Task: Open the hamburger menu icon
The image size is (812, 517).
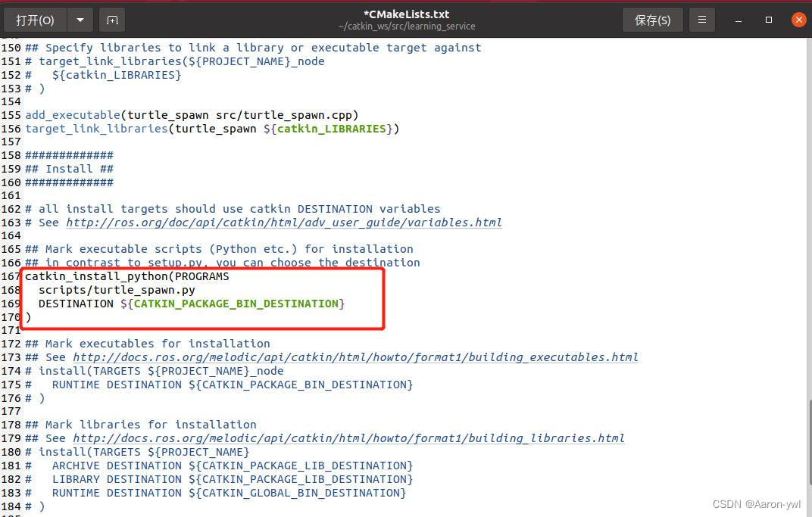Action: coord(702,20)
